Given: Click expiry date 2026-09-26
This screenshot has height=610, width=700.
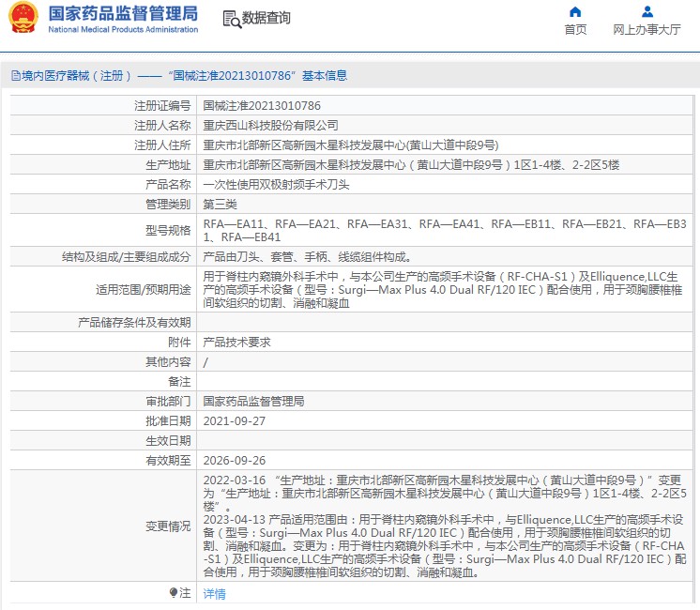Looking at the screenshot, I should [x=235, y=461].
